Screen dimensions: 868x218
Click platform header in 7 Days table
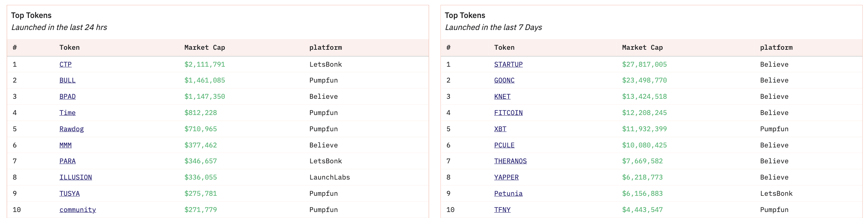(776, 48)
